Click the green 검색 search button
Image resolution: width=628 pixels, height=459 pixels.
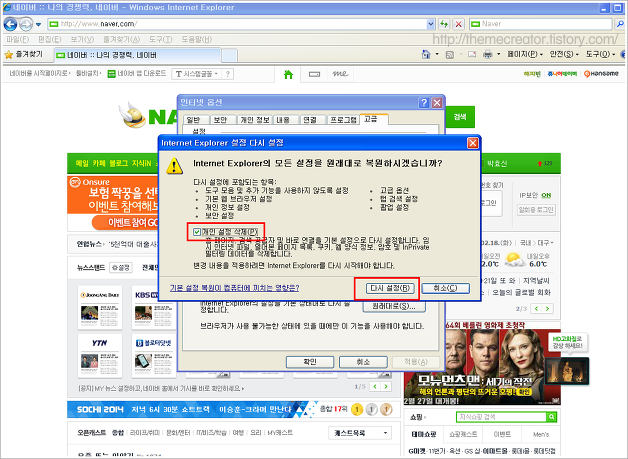[x=460, y=117]
